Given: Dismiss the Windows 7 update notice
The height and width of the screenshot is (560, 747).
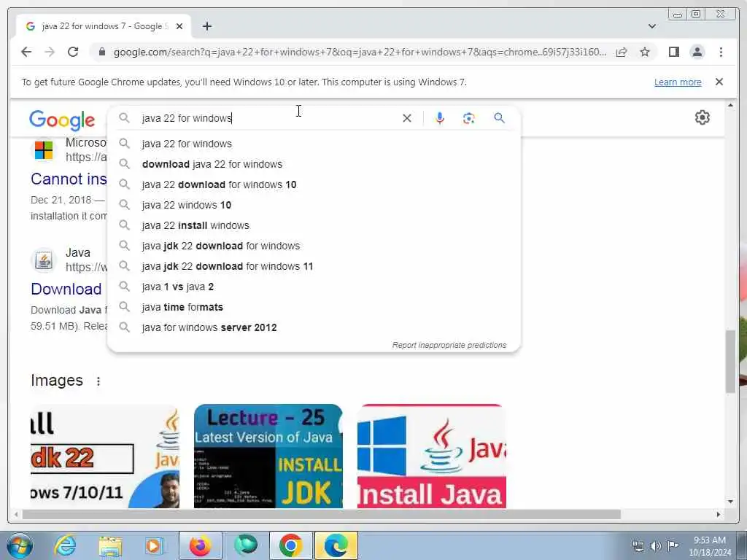Looking at the screenshot, I should [x=719, y=82].
